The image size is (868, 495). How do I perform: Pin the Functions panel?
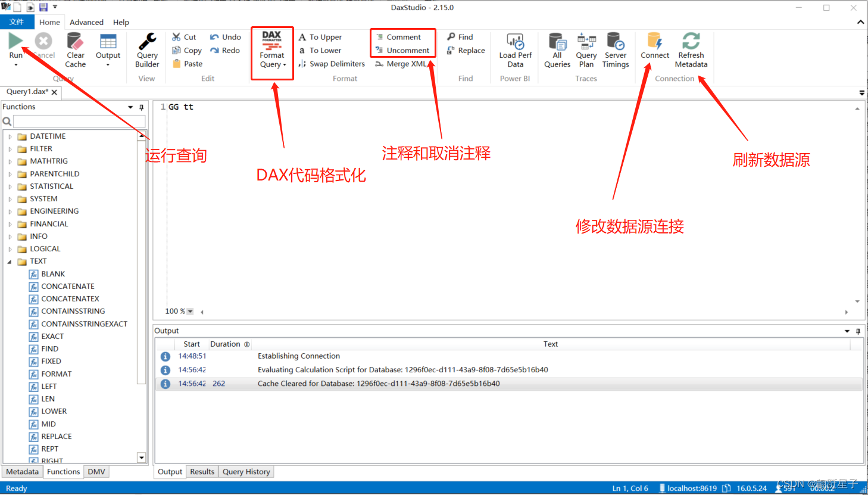click(x=141, y=107)
